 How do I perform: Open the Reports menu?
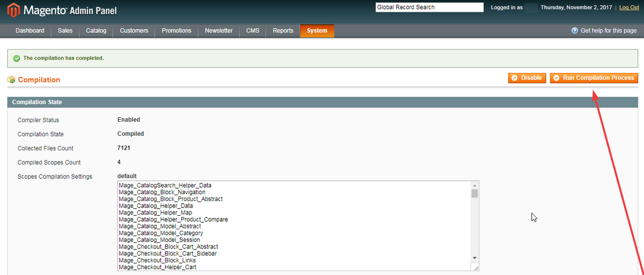283,31
